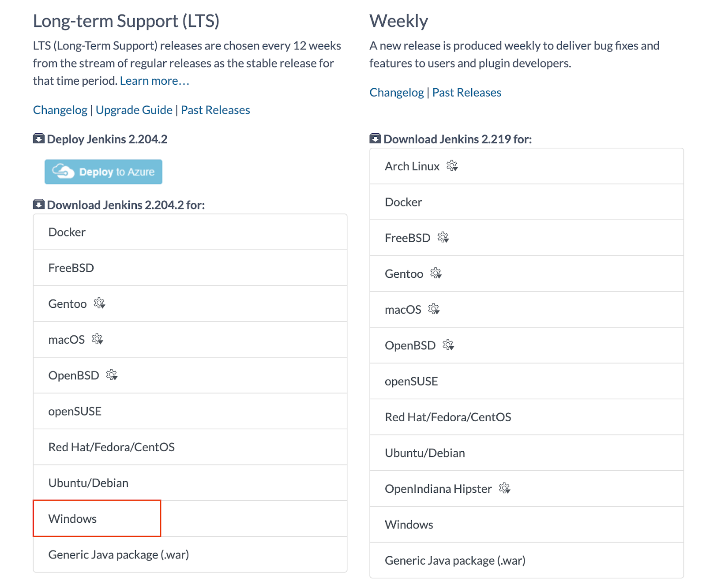Click the download icon beside Deploy Jenkins 2.204.2

(39, 139)
